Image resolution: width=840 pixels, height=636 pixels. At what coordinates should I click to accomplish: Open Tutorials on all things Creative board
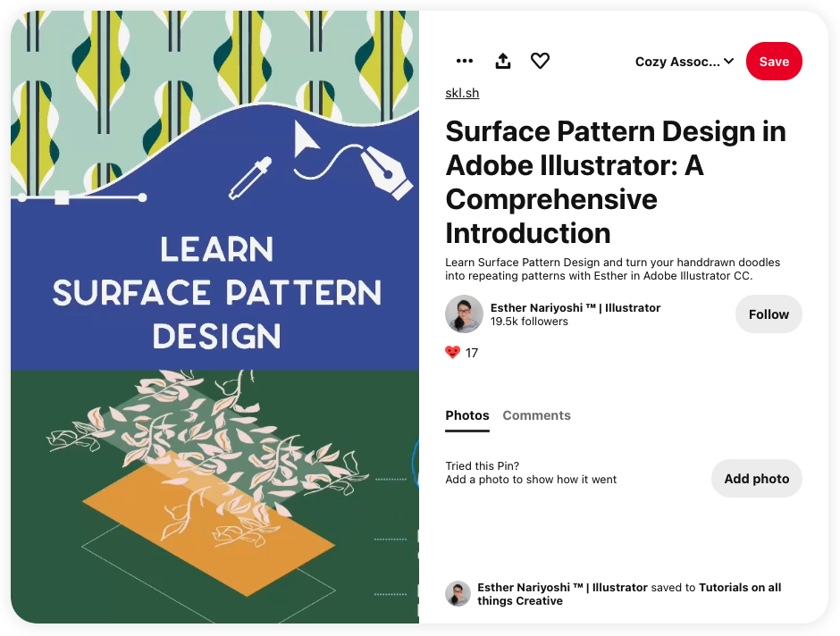(629, 594)
